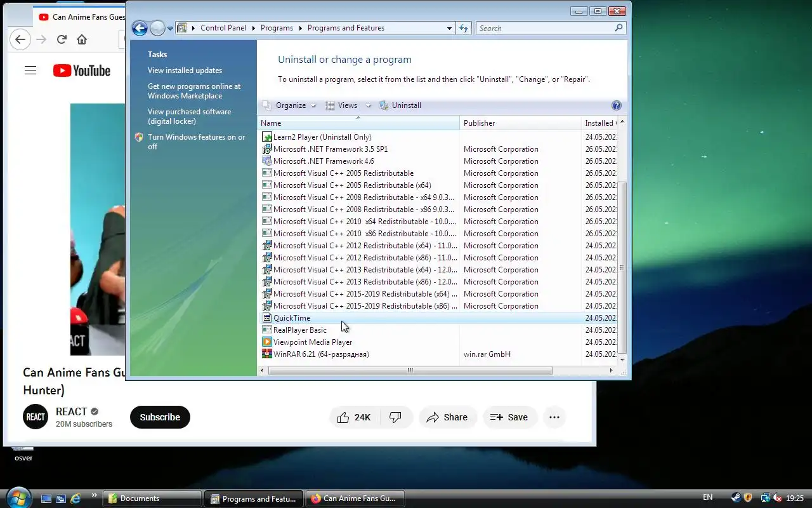Viewport: 812px width, 508px height.
Task: Select Programs and Features breadcrumb
Action: tap(346, 28)
